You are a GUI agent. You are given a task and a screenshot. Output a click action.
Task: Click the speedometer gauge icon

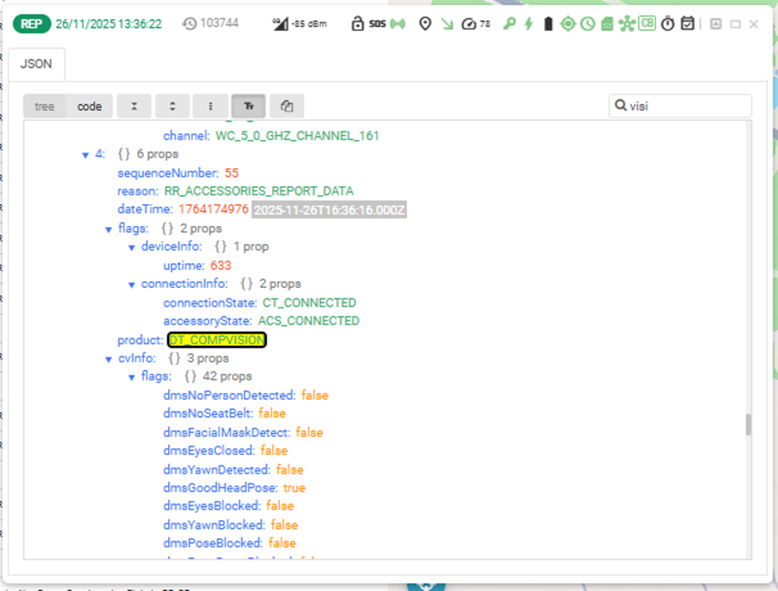[468, 24]
